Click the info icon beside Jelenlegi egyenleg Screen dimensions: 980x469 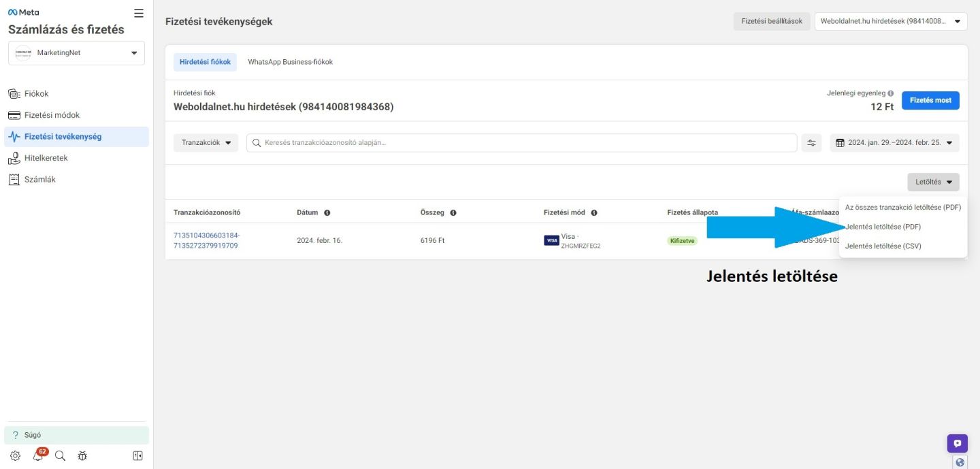[891, 93]
